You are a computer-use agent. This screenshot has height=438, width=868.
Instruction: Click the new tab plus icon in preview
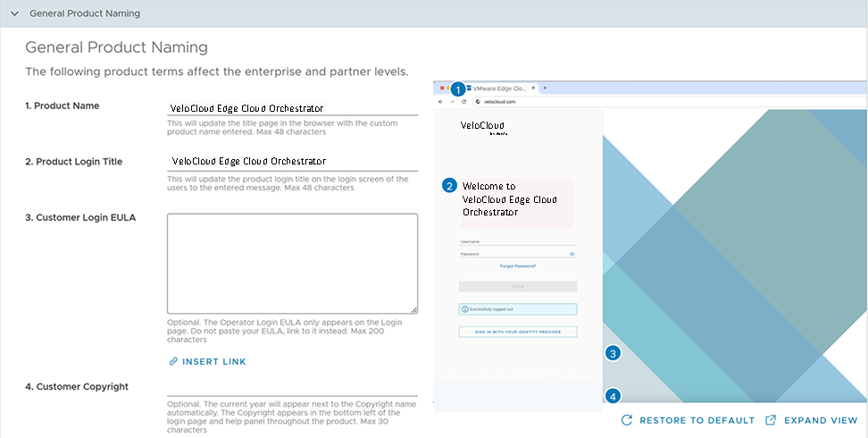[546, 88]
